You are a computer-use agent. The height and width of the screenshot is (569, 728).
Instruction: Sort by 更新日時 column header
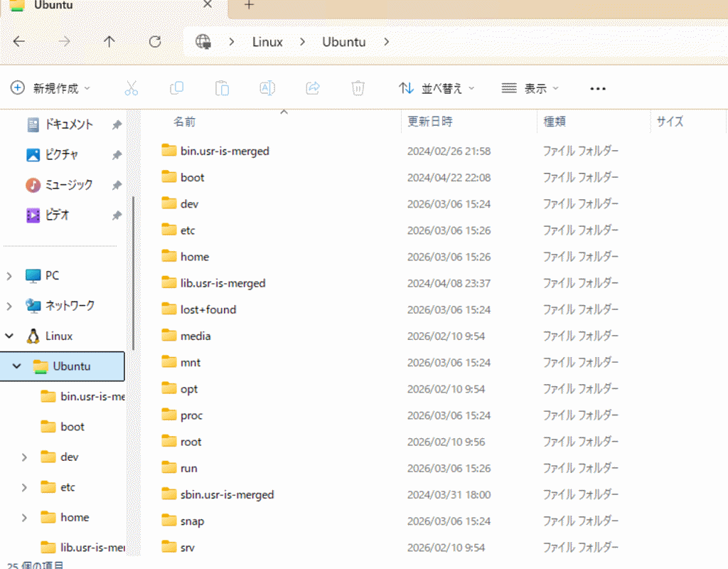click(429, 122)
